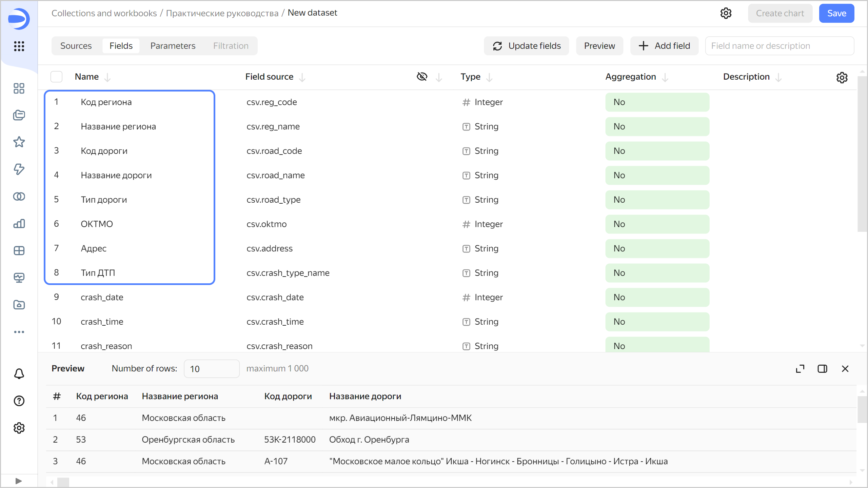Check the select-all fields checkbox
The image size is (868, 488).
56,77
